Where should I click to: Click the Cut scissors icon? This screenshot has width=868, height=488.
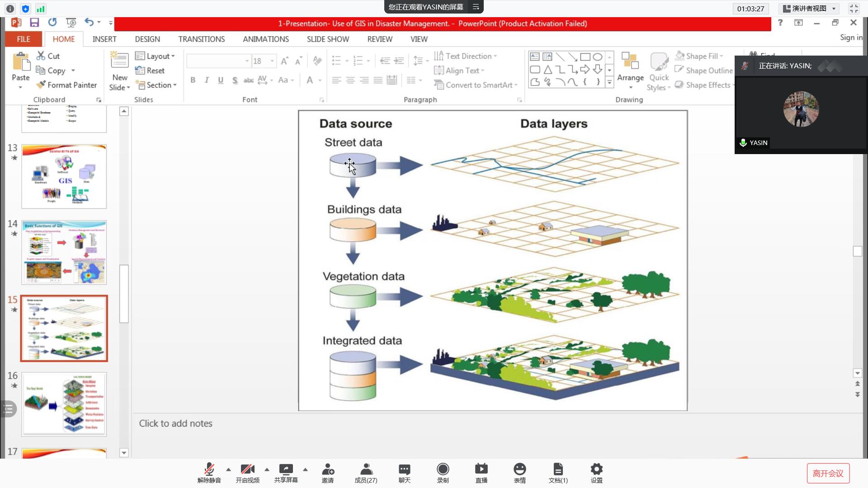(41, 56)
